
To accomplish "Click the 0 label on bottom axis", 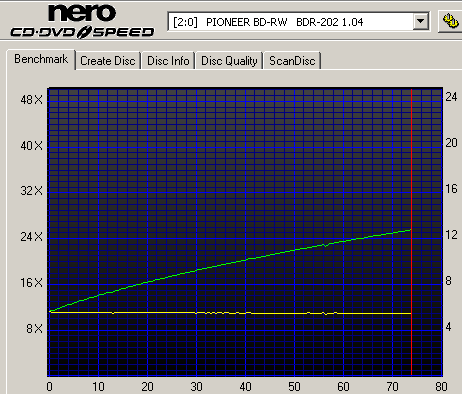I will click(49, 387).
